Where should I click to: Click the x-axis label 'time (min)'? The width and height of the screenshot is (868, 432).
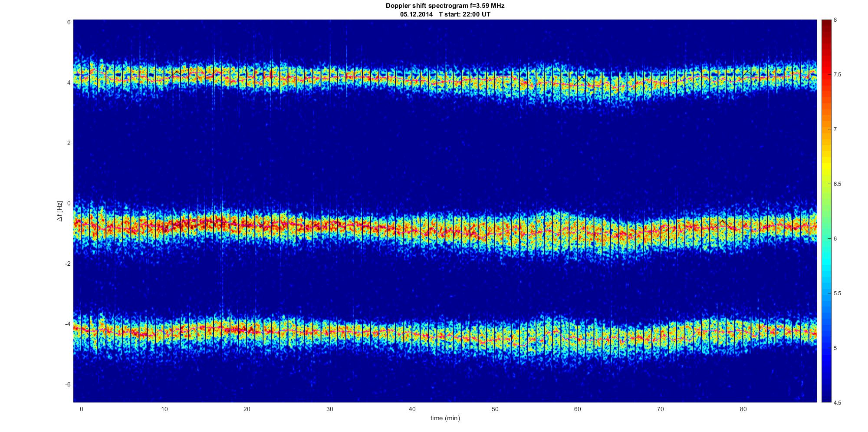pyautogui.click(x=445, y=418)
